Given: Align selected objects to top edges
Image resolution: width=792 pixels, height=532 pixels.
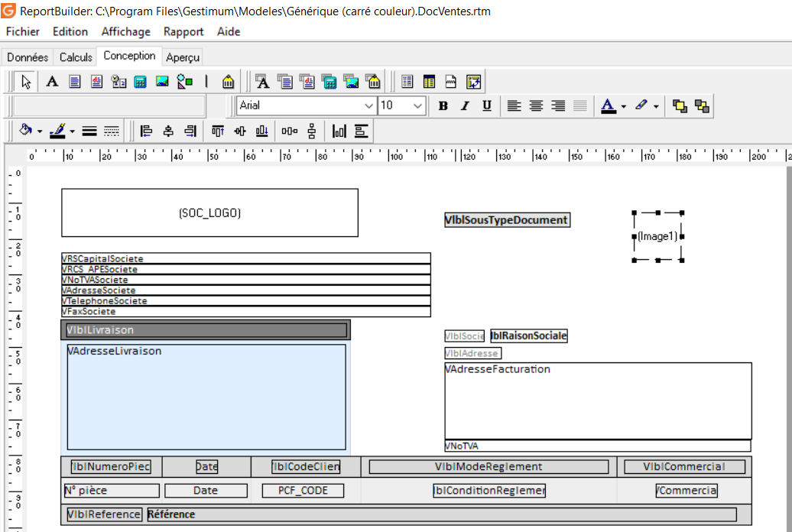Looking at the screenshot, I should pos(218,131).
